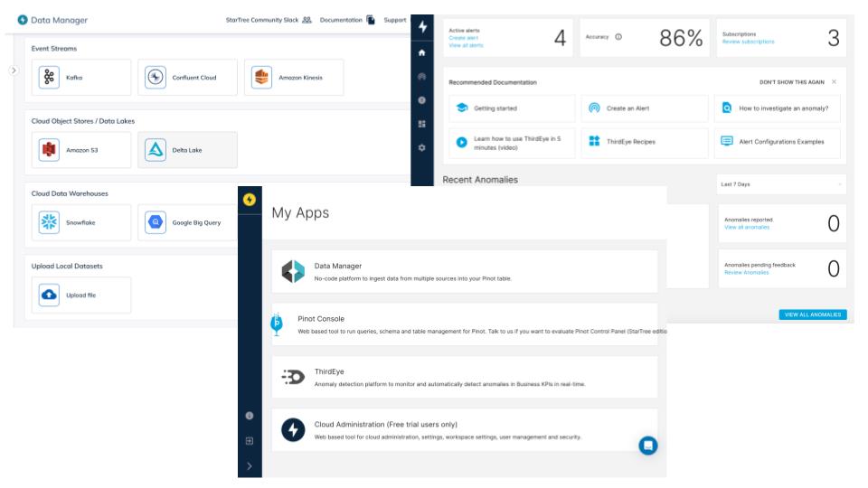
Task: Open the chat bubble widget
Action: [647, 446]
